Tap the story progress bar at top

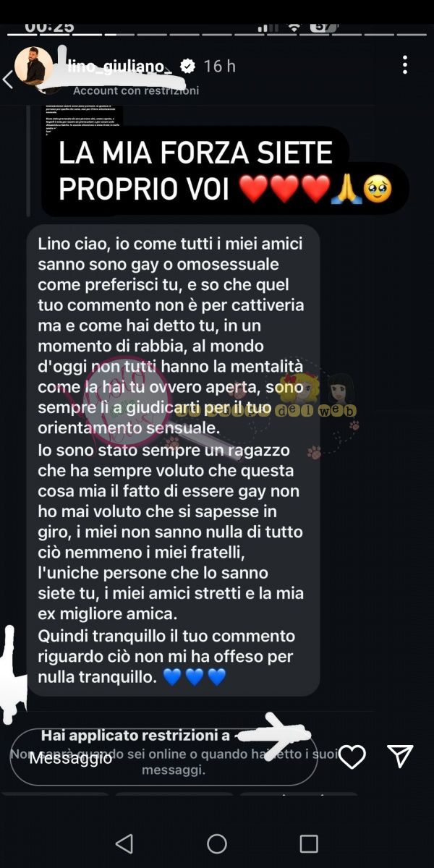(217, 33)
